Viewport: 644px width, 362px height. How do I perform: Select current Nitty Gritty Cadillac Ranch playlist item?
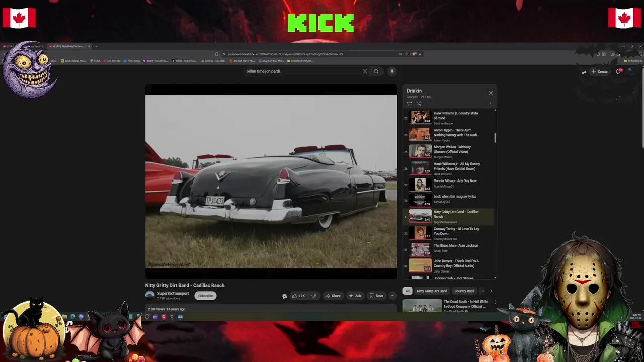tap(449, 217)
